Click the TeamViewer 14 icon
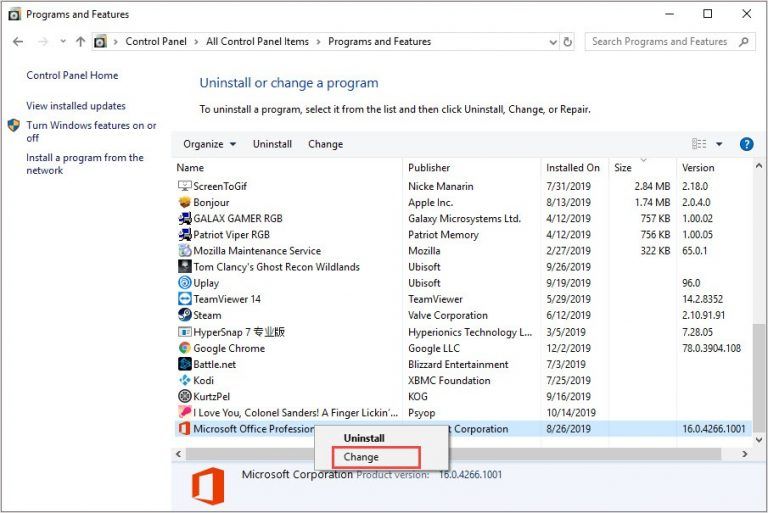This screenshot has width=768, height=513. point(184,299)
